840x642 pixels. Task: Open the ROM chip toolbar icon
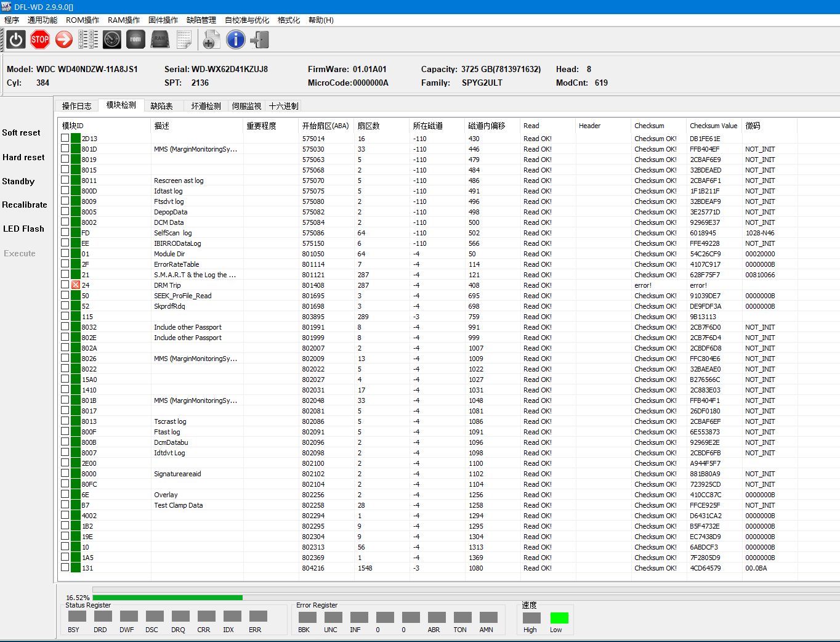pos(136,40)
